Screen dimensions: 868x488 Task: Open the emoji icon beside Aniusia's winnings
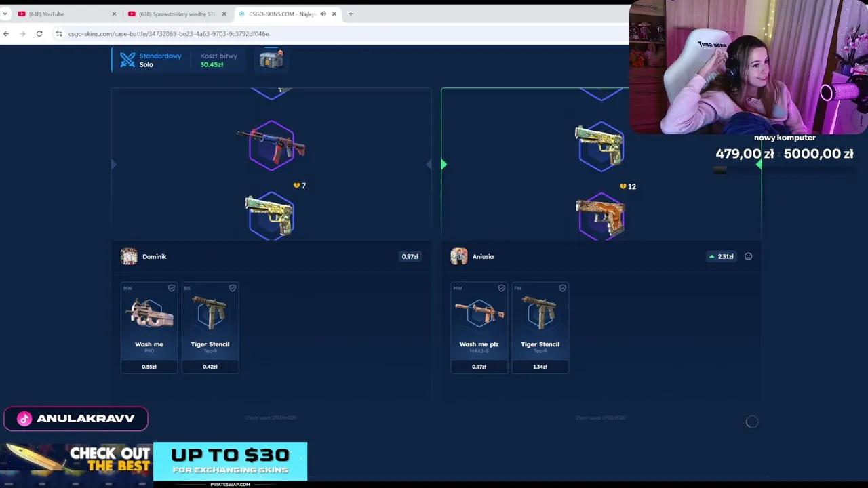click(748, 256)
